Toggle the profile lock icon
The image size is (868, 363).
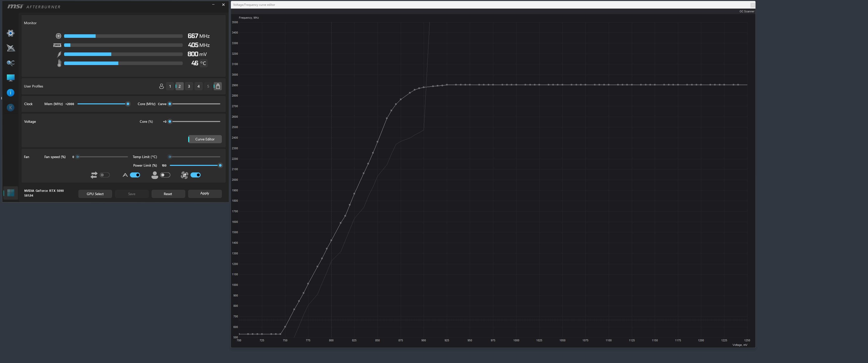coord(218,86)
